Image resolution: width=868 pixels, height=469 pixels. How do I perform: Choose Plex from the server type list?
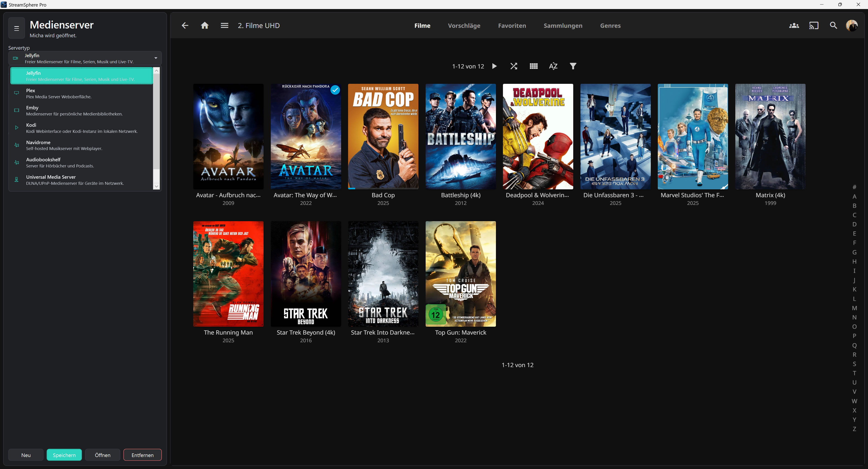82,93
